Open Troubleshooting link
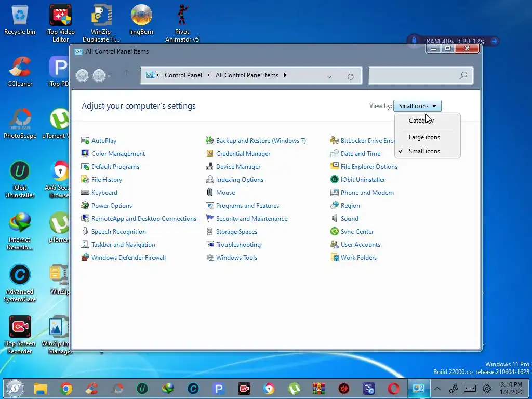 tap(238, 245)
